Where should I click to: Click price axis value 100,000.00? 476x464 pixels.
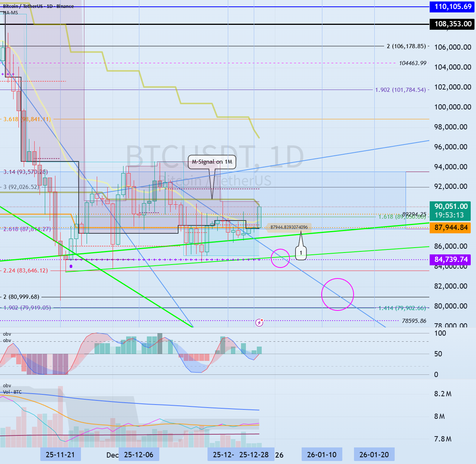pyautogui.click(x=453, y=107)
